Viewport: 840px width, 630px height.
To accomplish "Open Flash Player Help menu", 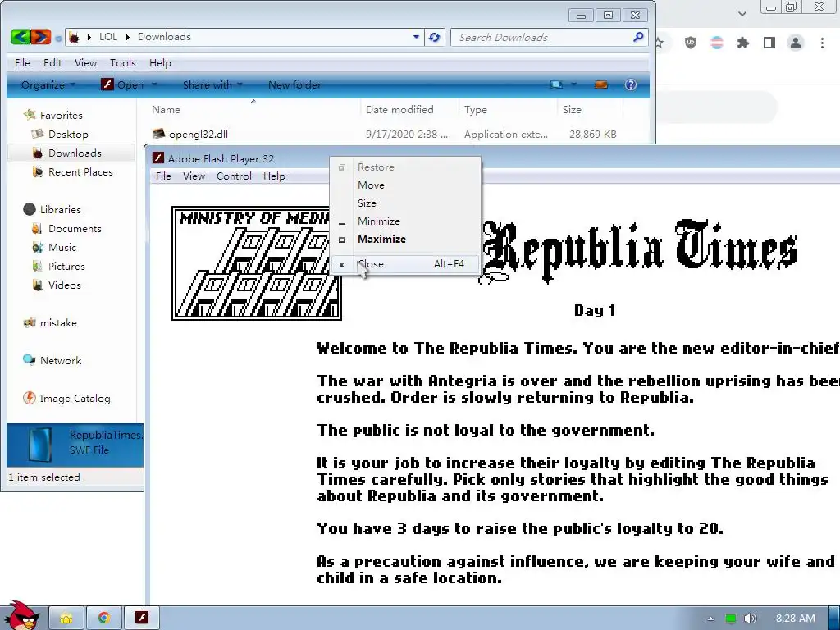I will (274, 176).
